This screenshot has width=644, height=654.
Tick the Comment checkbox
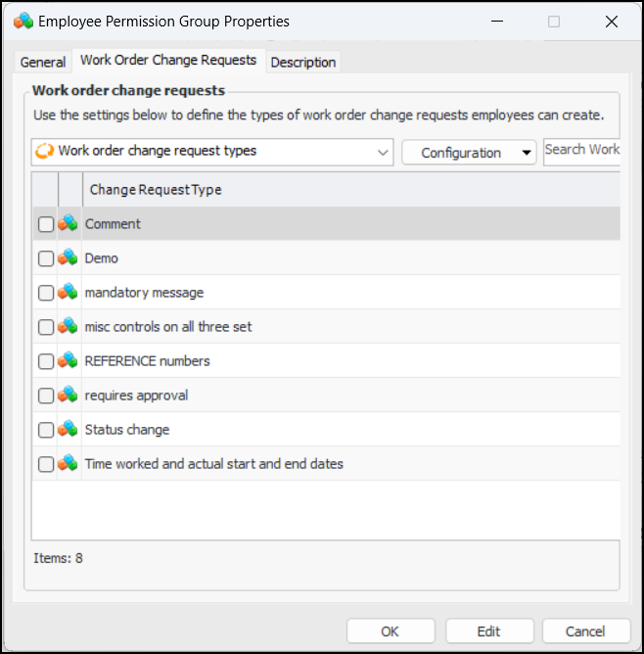pos(46,224)
